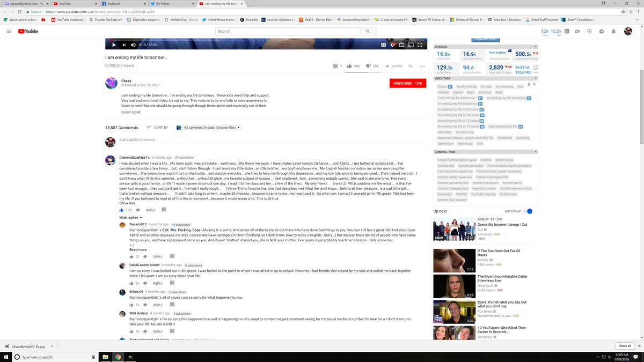Toggle closed captions on the video
The image size is (644, 362).
click(x=384, y=45)
